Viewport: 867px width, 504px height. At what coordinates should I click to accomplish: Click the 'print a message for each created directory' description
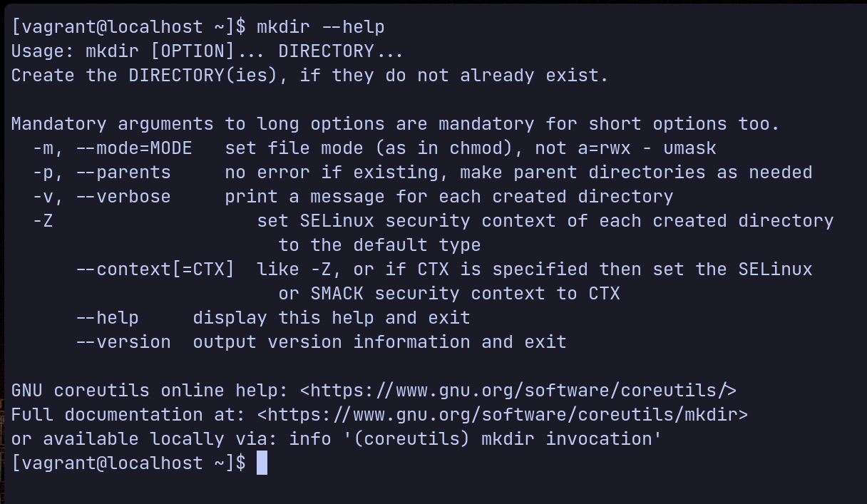click(449, 197)
